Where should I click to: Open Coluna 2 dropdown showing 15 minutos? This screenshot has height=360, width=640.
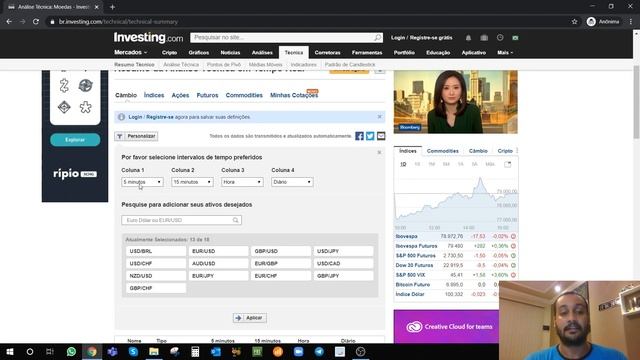[x=192, y=182]
